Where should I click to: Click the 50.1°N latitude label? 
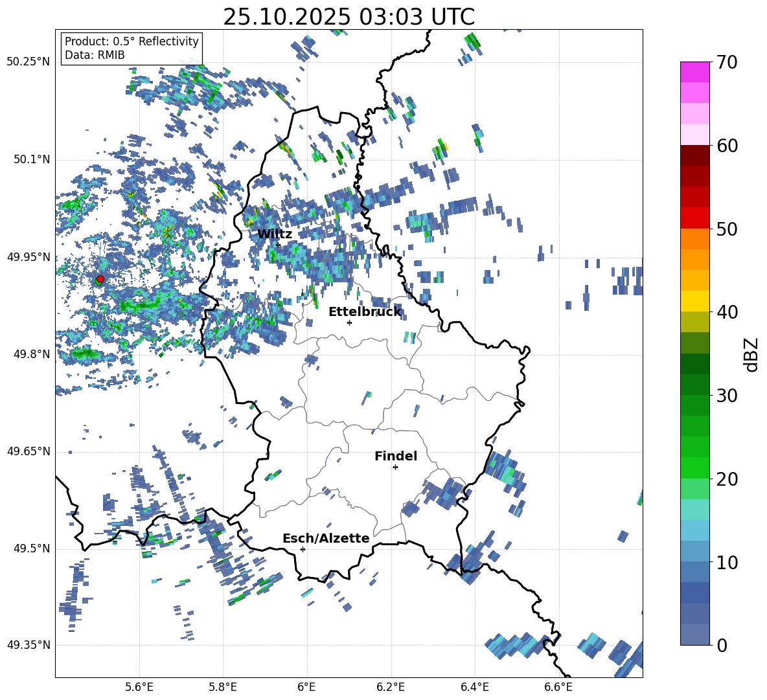click(x=32, y=160)
